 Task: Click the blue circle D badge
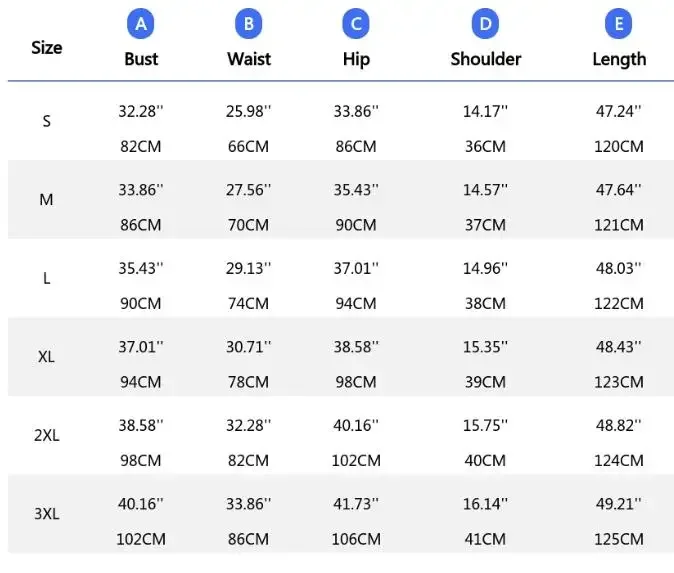click(x=486, y=23)
